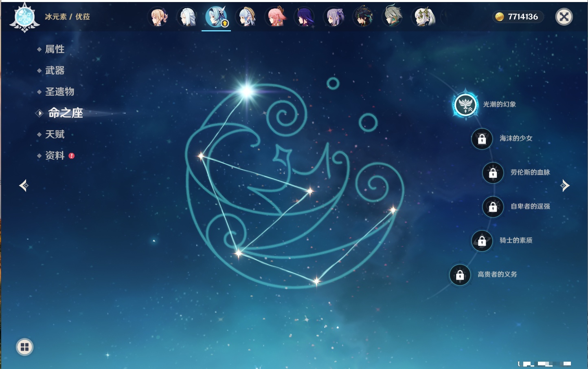Open the 资料 profile page
Image resolution: width=588 pixels, height=369 pixels.
55,155
